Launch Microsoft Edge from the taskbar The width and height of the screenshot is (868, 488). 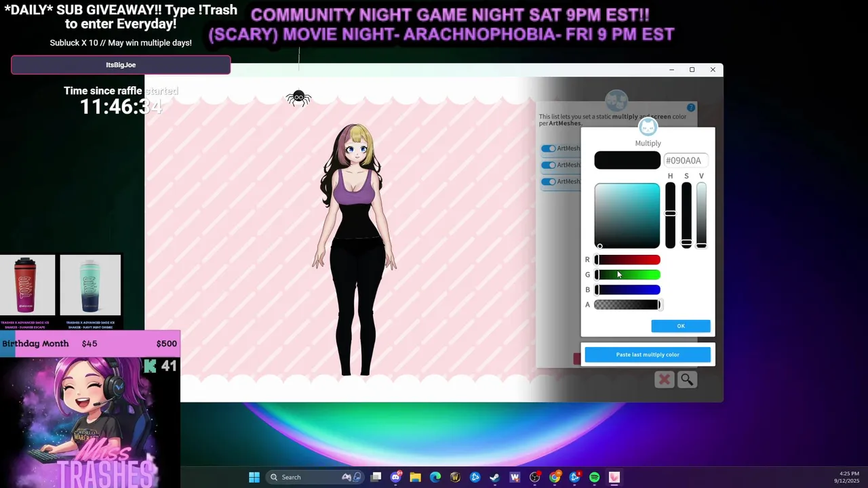[435, 477]
